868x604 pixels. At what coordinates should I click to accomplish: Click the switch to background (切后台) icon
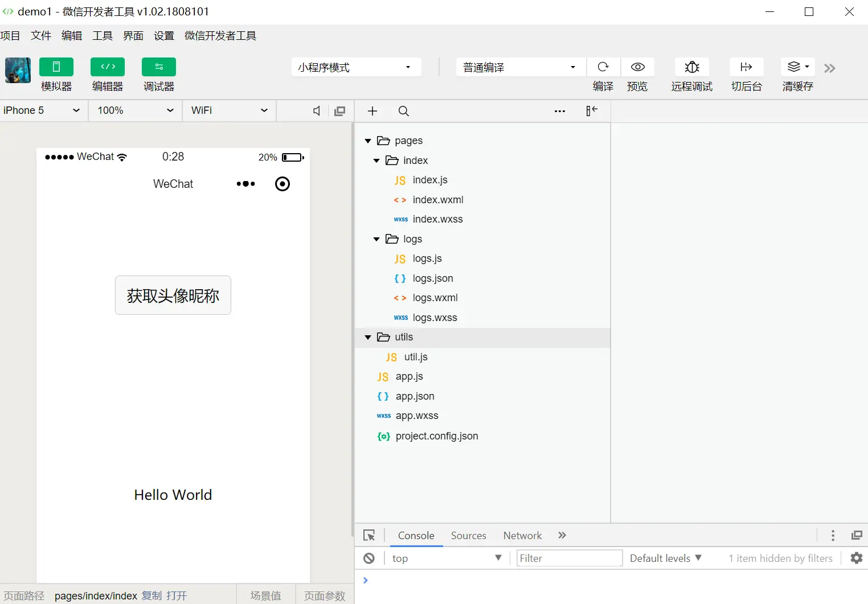[x=747, y=67]
